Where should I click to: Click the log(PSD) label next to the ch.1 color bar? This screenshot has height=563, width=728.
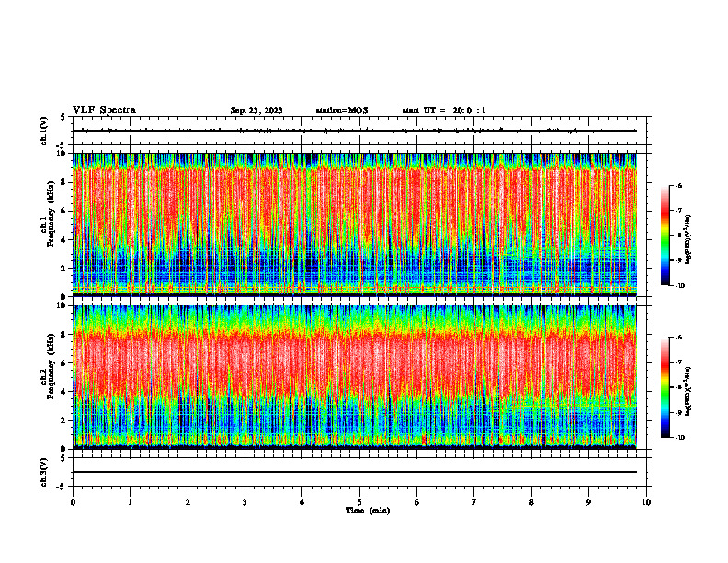[688, 240]
